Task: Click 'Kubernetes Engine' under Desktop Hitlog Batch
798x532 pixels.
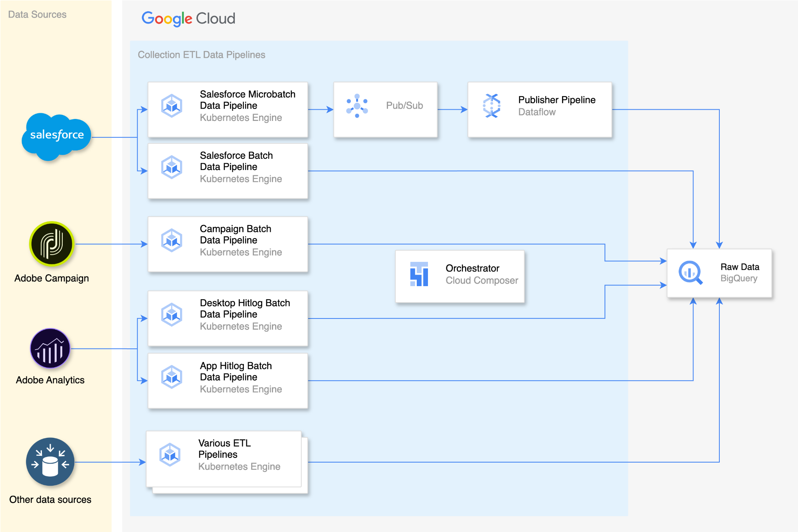Action: click(x=241, y=326)
